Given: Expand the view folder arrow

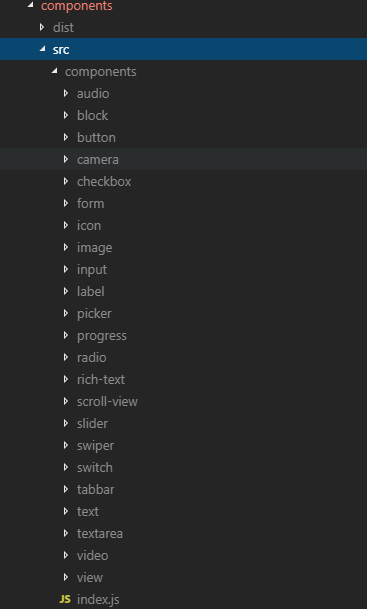Looking at the screenshot, I should 66,578.
